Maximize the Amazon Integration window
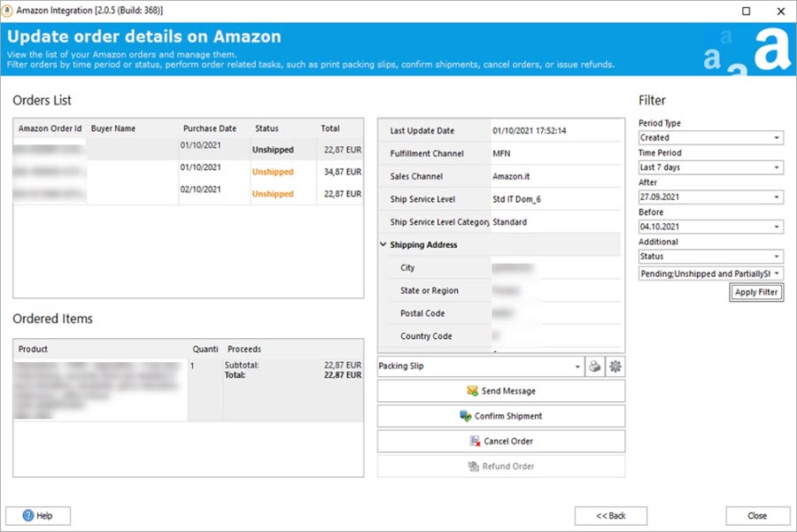The width and height of the screenshot is (797, 532). point(746,11)
